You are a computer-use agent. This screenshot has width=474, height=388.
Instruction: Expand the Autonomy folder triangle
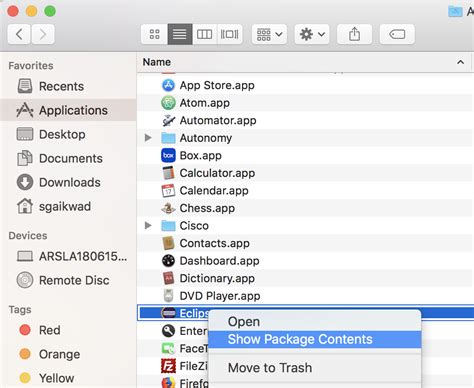tap(148, 138)
